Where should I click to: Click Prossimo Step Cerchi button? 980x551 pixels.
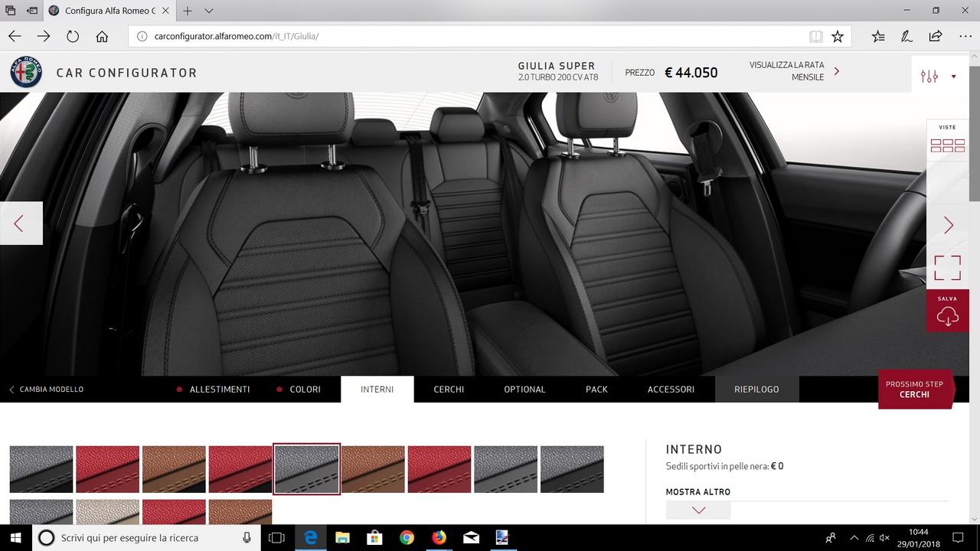[914, 390]
